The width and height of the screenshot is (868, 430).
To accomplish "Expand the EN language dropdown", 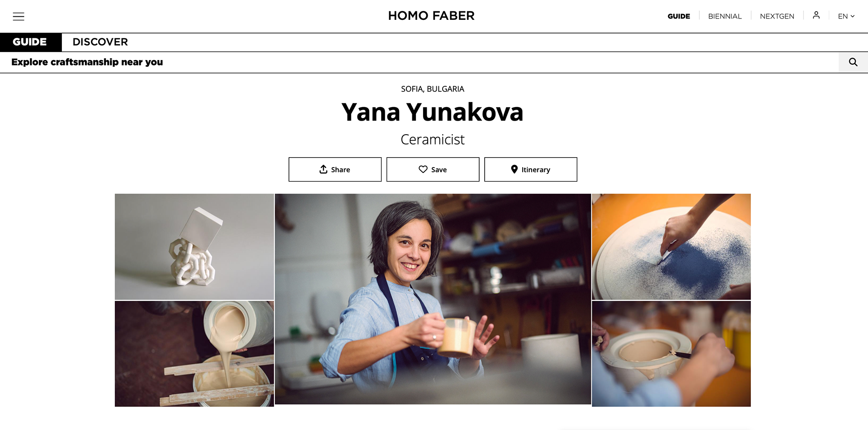I will tap(846, 16).
